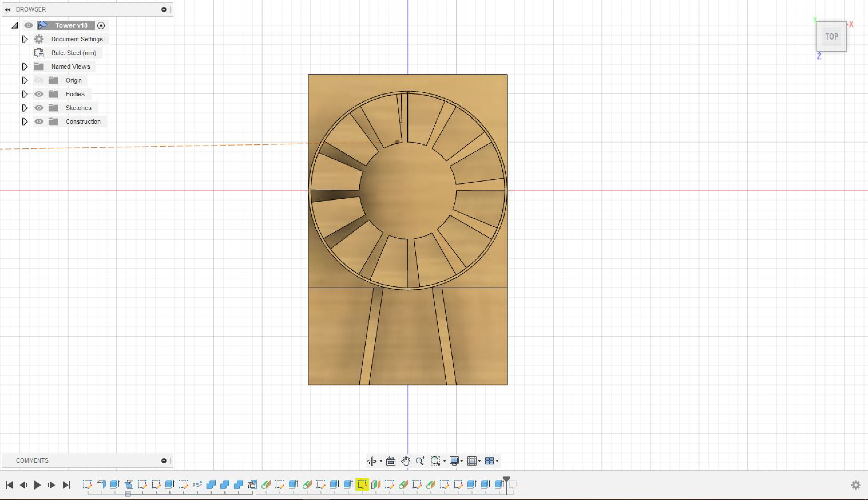The image size is (868, 500).
Task: Hide the Sketches folder with eye icon
Action: pos(39,108)
